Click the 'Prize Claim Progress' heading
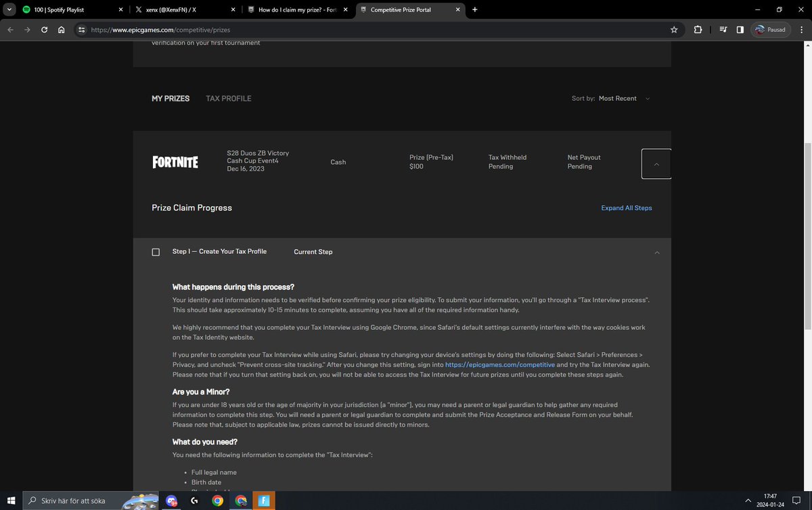This screenshot has width=812, height=510. (191, 208)
